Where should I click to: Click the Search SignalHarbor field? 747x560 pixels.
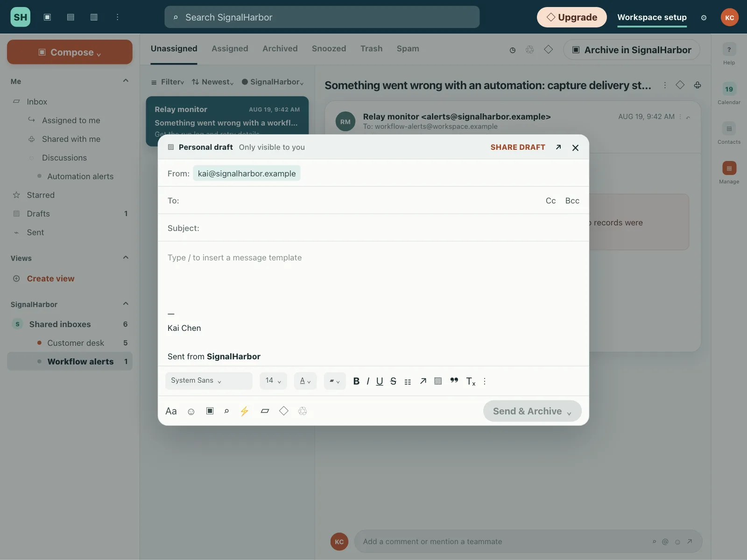322,17
